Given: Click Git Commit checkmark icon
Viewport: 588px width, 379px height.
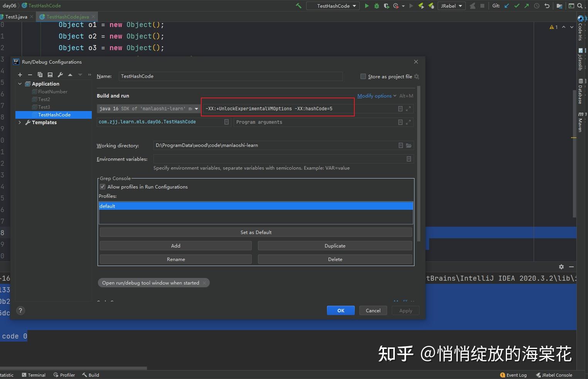Looking at the screenshot, I should coord(517,6).
